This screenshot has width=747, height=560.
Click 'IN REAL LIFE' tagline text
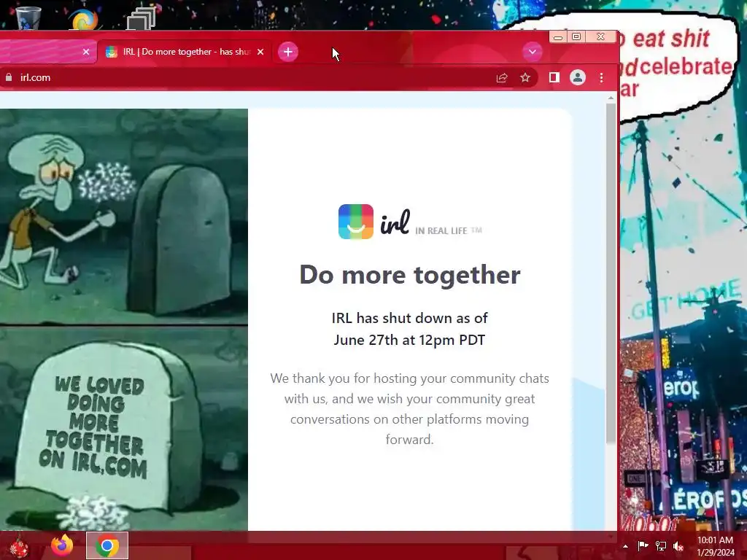click(441, 231)
